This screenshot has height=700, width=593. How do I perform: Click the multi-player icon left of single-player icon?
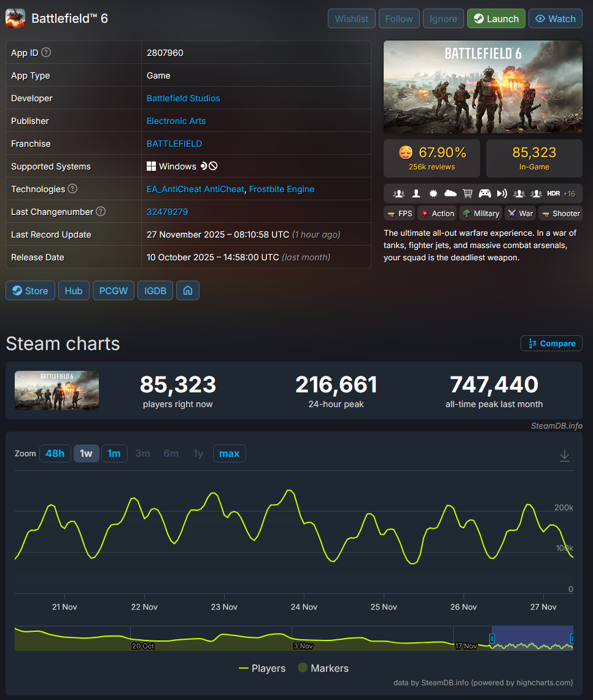398,193
